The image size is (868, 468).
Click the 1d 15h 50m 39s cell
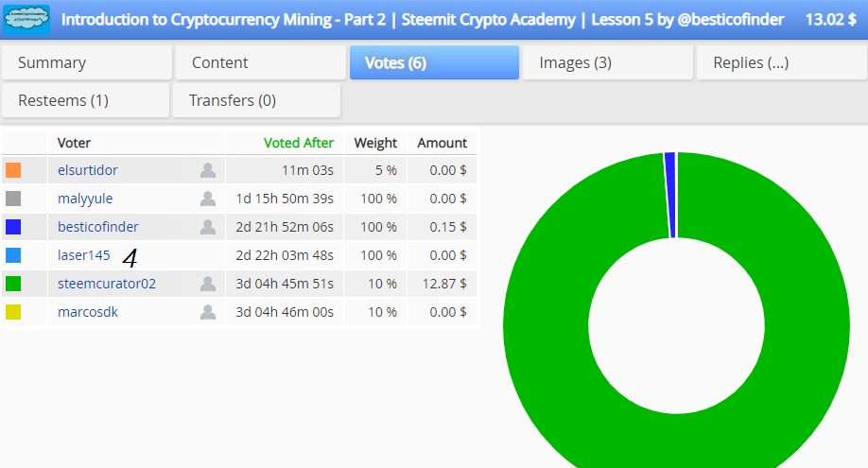tap(285, 199)
